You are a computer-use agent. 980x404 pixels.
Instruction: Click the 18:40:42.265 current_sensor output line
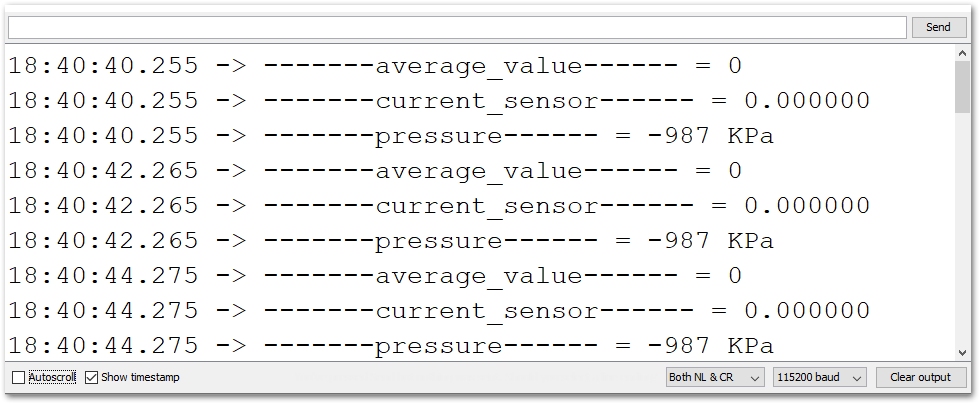click(x=439, y=205)
